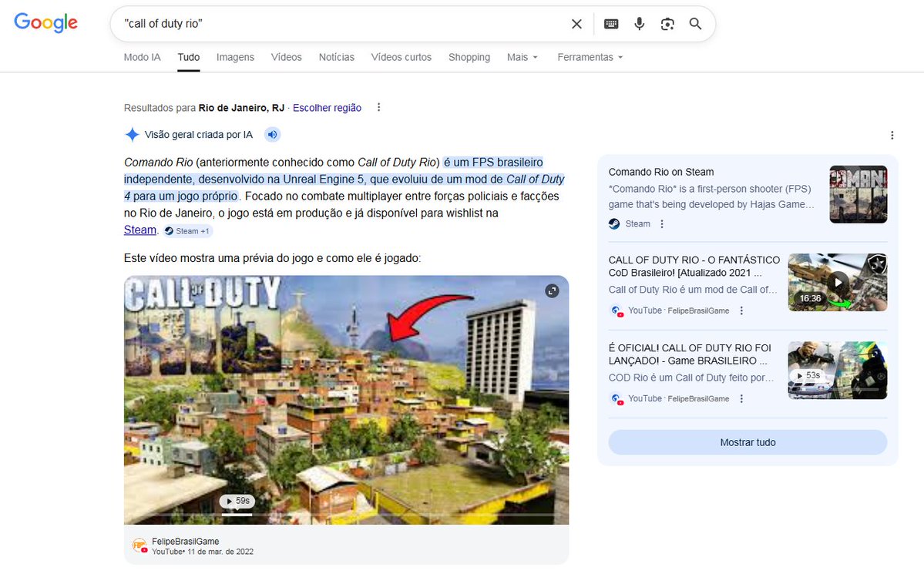Click the "YouTube• 11 de mar. de 2022" caption
Image resolution: width=924 pixels, height=574 pixels.
tap(203, 552)
